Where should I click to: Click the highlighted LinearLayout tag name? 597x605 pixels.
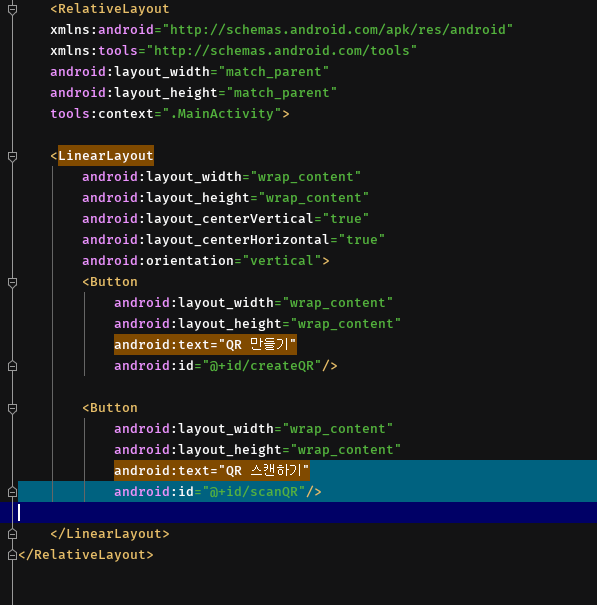(x=106, y=155)
